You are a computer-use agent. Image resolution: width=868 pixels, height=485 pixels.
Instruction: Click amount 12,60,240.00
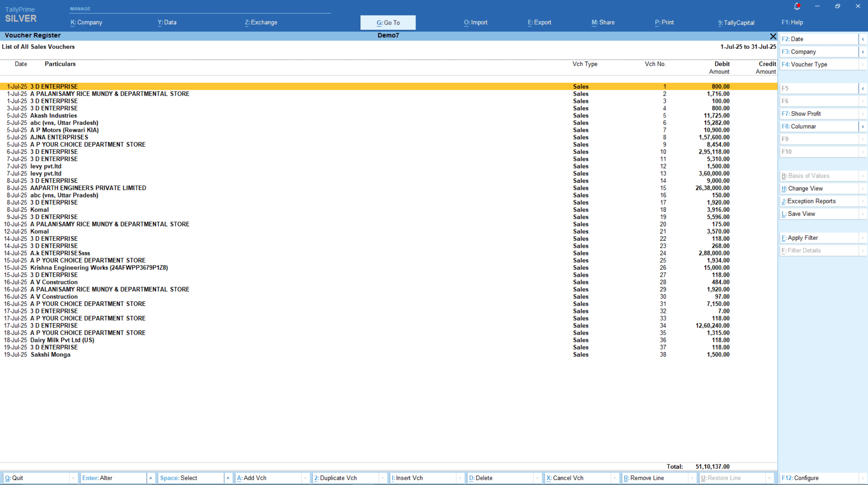click(712, 326)
